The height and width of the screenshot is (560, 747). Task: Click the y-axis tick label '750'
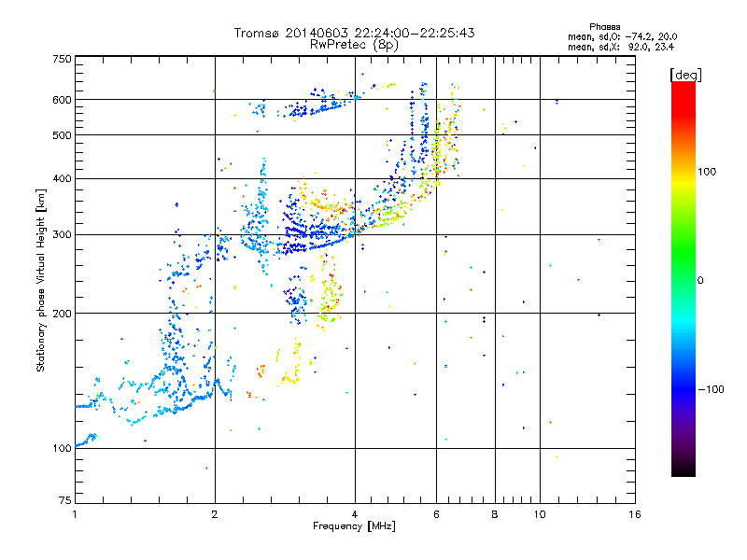62,59
